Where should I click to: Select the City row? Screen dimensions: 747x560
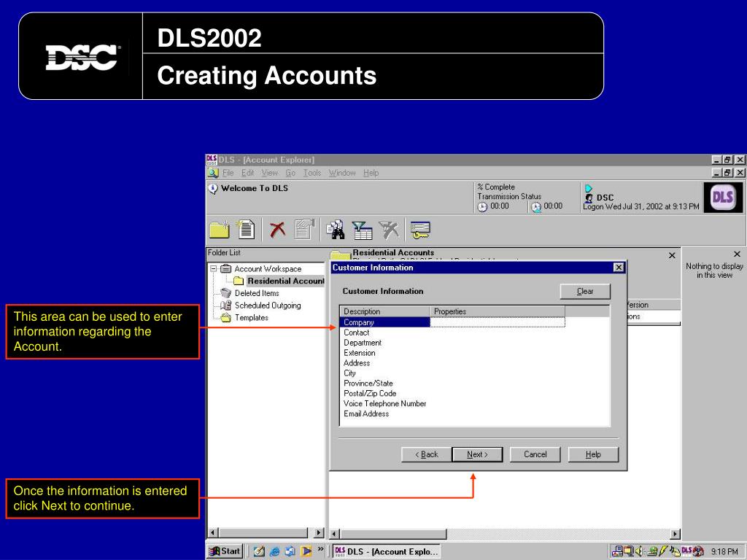click(349, 373)
